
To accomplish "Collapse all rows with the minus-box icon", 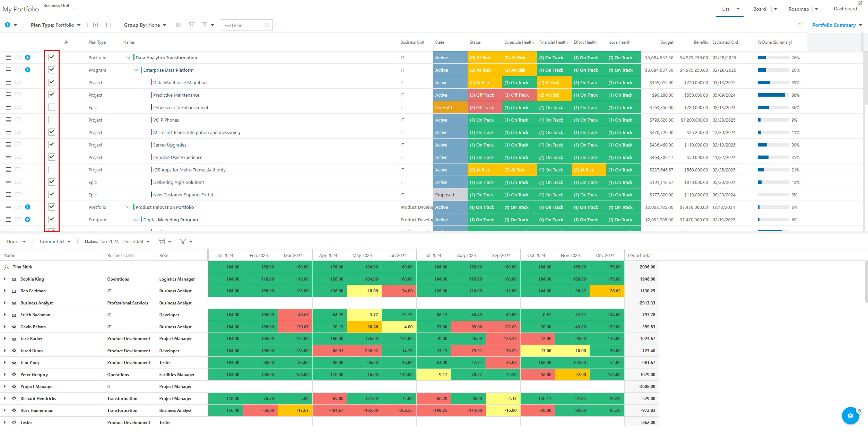I will [108, 25].
